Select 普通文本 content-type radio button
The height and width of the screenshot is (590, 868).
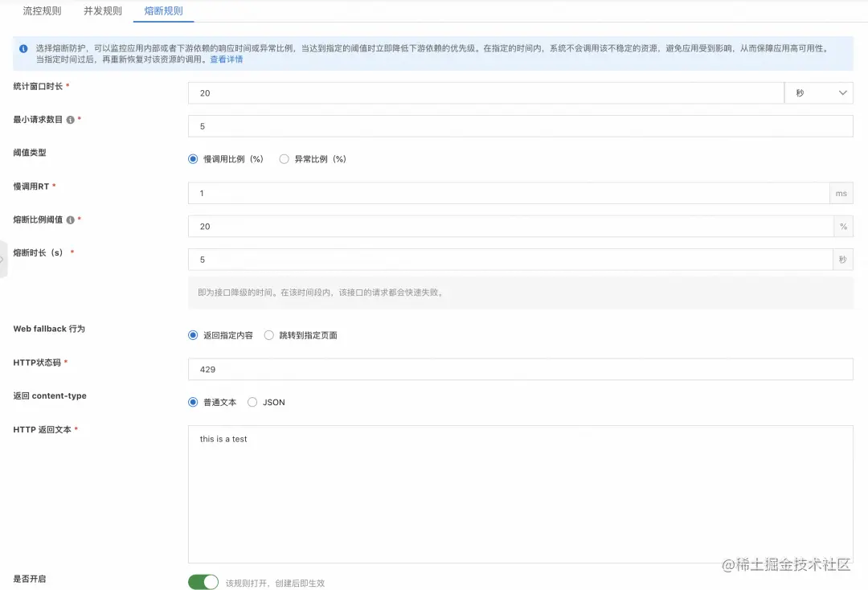(x=193, y=402)
